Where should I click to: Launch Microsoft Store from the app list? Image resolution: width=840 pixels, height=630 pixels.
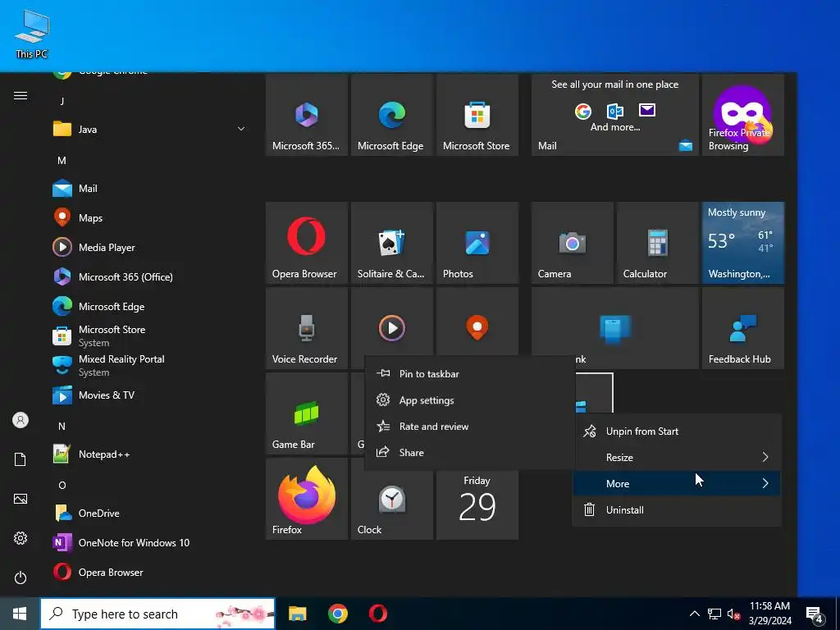[x=150, y=336]
